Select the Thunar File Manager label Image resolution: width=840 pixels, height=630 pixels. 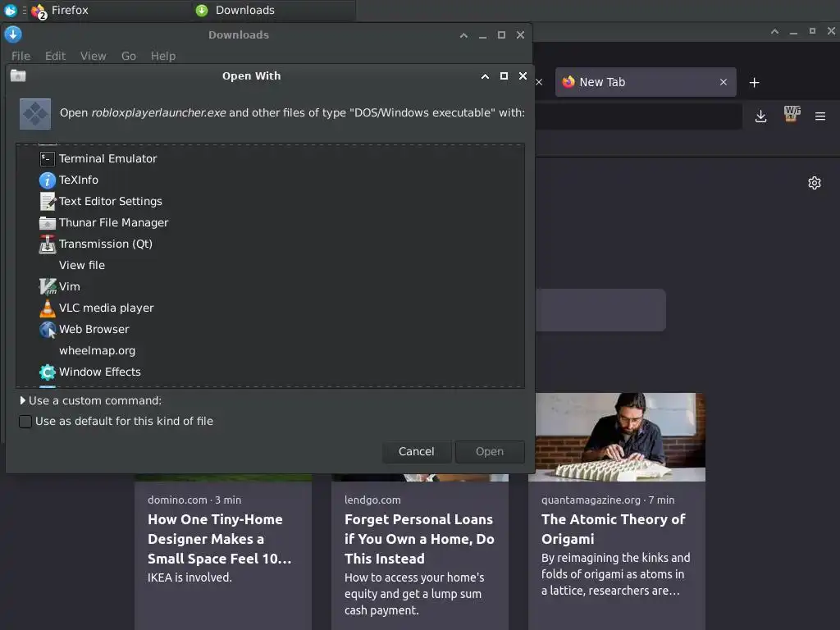pyautogui.click(x=113, y=223)
